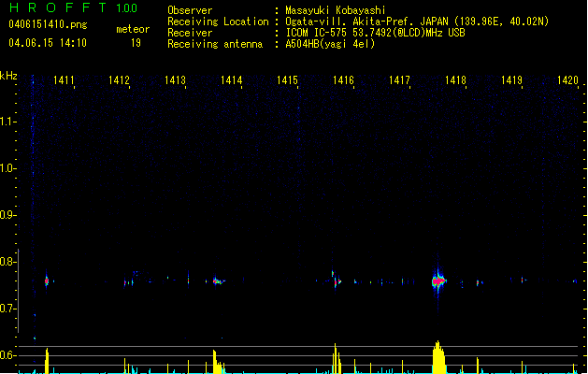Click the kHz axis unit label
Screen dimensions: 588x374
[x=8, y=76]
